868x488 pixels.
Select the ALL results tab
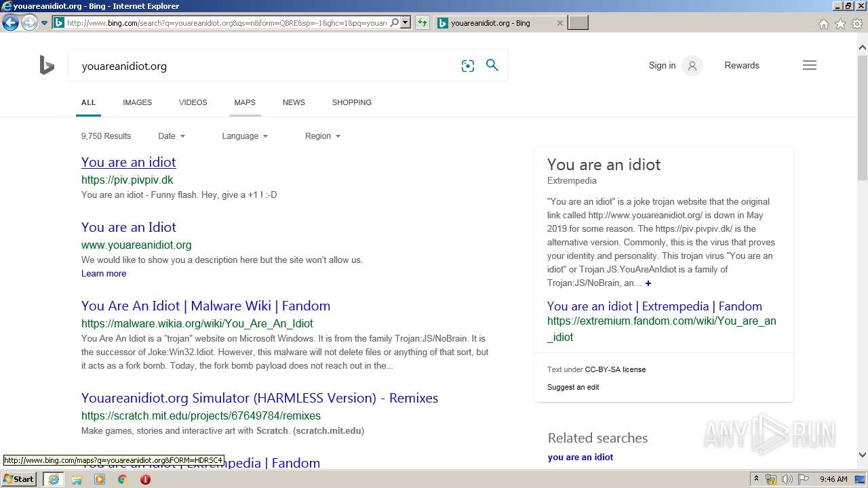pyautogui.click(x=88, y=102)
